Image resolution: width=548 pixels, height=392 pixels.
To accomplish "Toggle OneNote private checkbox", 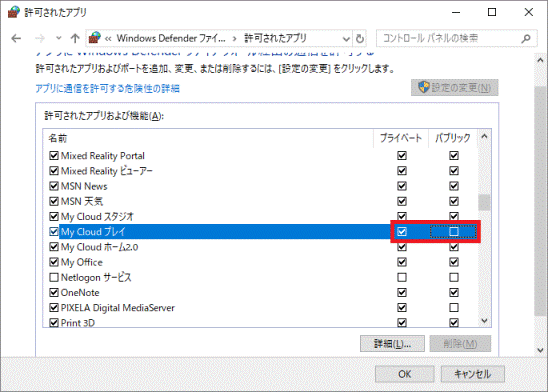I will (402, 292).
